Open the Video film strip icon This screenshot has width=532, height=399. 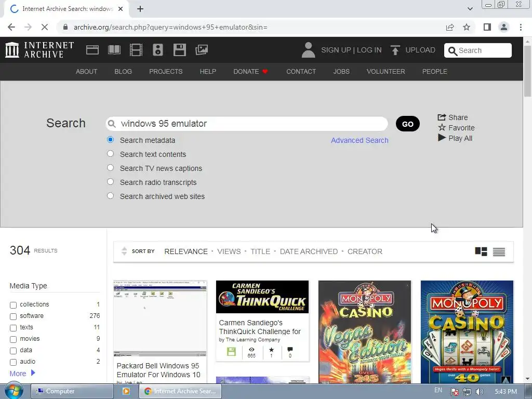136,50
